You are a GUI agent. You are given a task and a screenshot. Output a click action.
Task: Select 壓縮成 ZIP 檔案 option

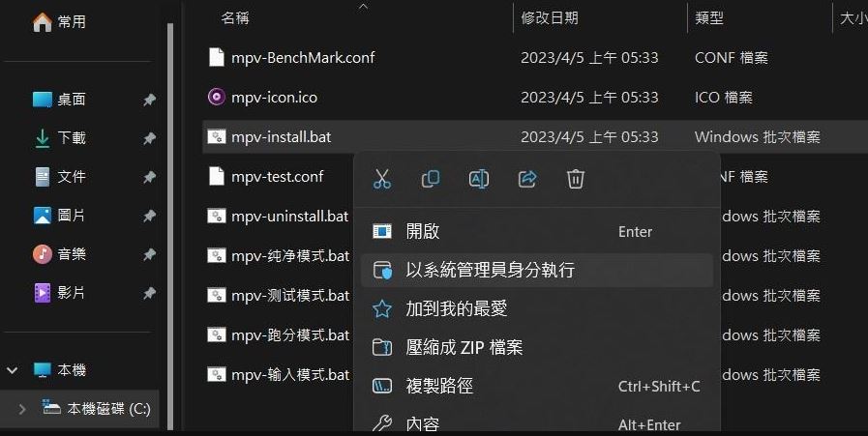pos(537,347)
